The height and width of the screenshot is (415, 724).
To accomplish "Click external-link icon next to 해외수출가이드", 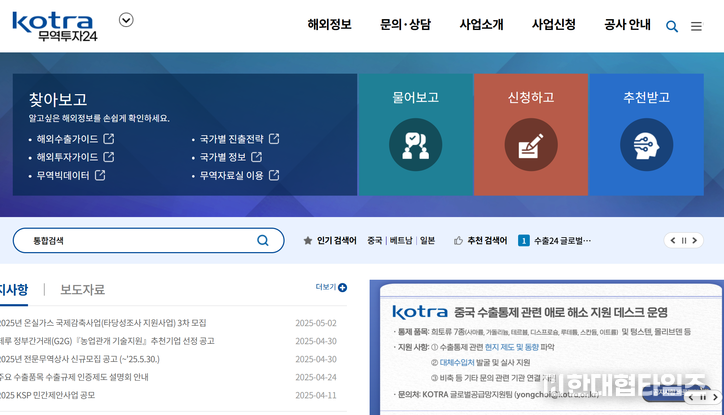I will click(x=109, y=138).
